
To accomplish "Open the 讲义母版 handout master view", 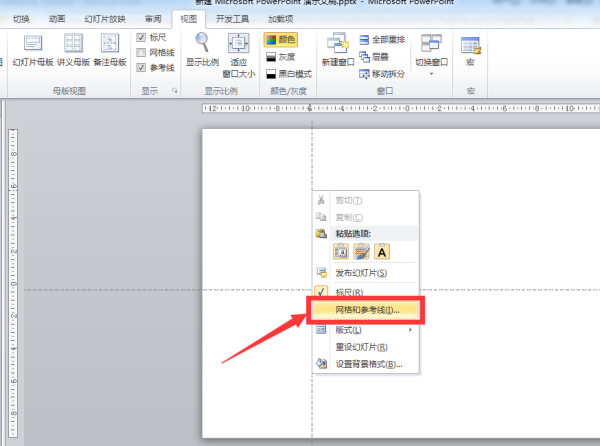I will coord(73,49).
